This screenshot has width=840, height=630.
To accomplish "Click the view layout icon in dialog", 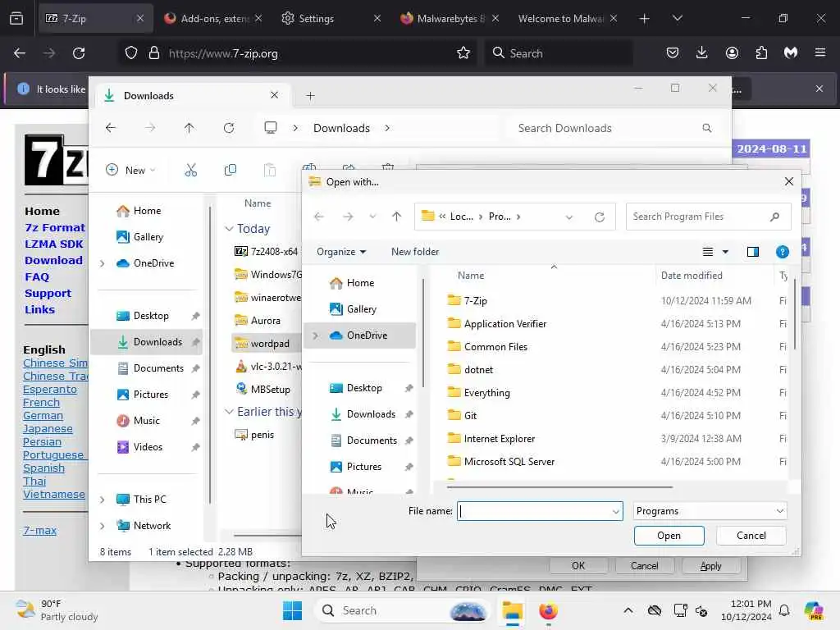I will tap(708, 252).
